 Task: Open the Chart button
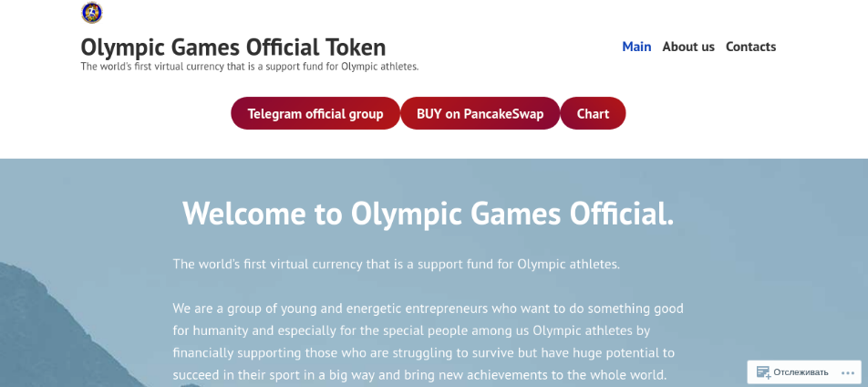(x=593, y=114)
